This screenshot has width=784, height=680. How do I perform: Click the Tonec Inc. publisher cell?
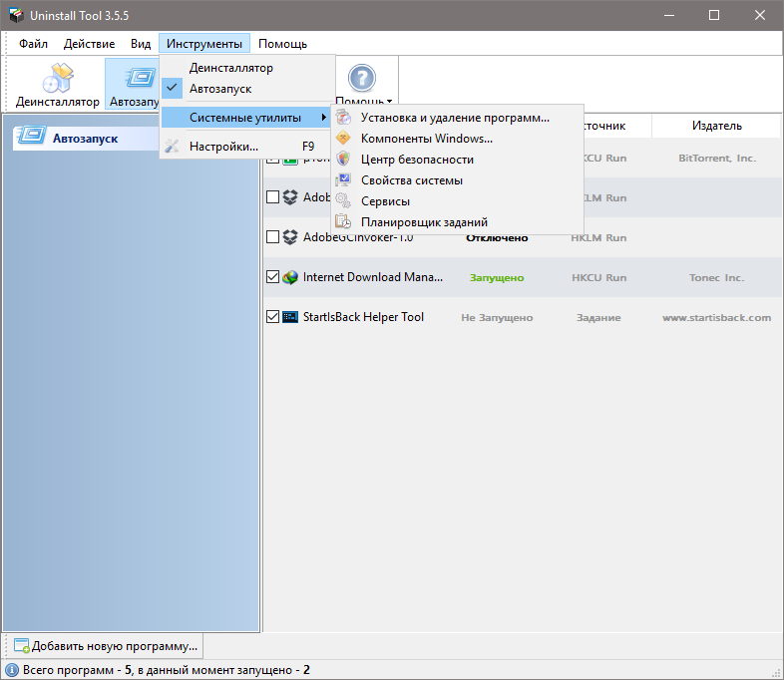[x=716, y=277]
